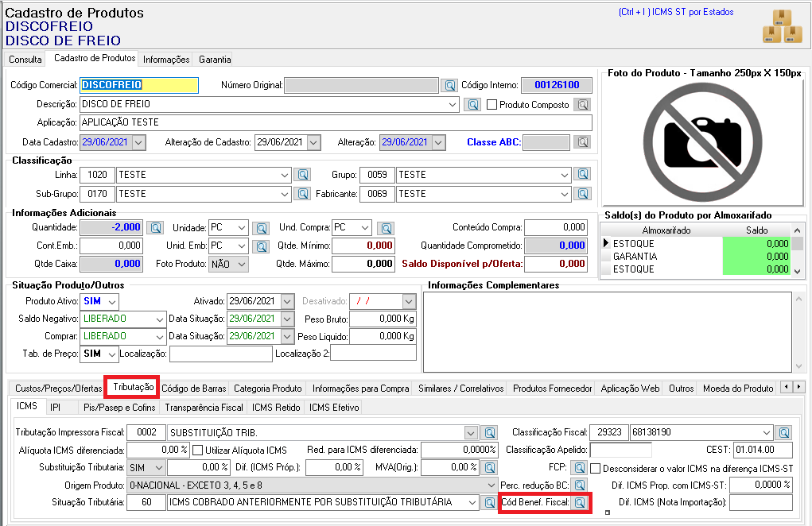
Task: Select Tributação tab
Action: tap(134, 387)
